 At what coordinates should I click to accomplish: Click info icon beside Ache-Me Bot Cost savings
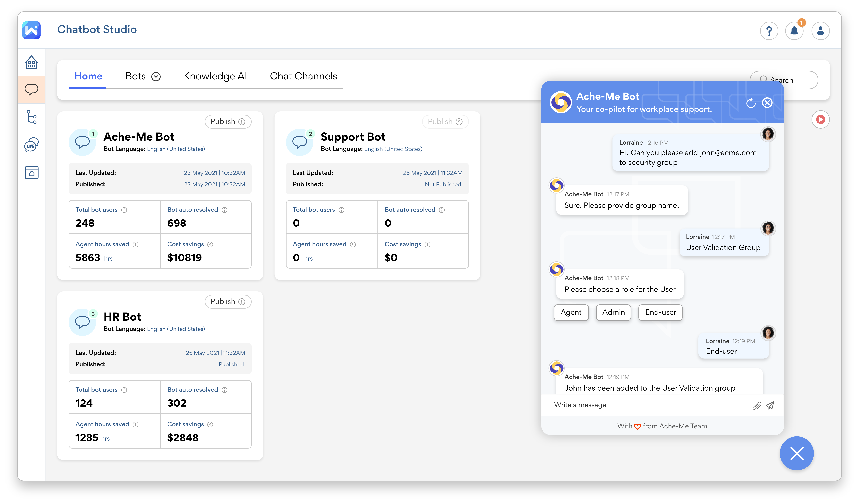coord(210,245)
